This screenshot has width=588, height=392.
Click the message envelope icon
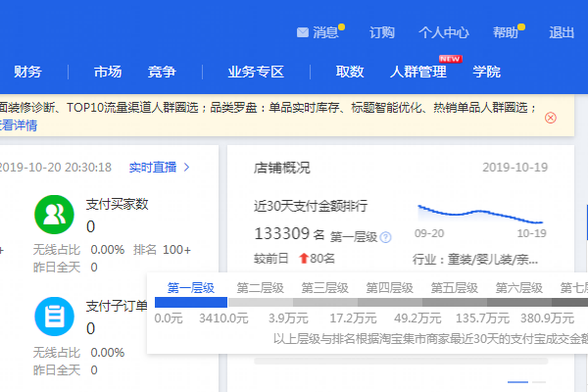coord(303,32)
